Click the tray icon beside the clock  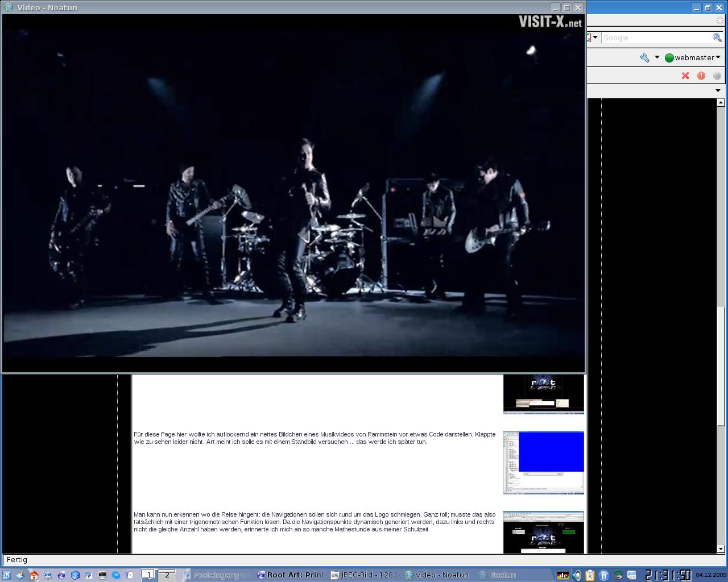click(x=631, y=575)
